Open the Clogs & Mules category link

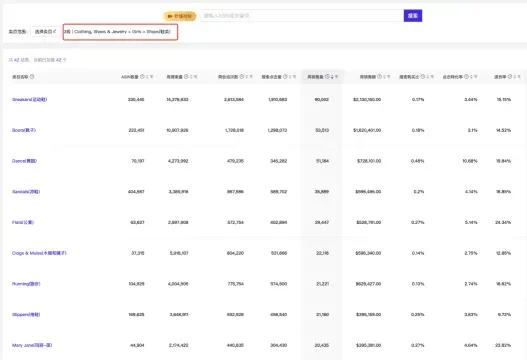click(39, 253)
